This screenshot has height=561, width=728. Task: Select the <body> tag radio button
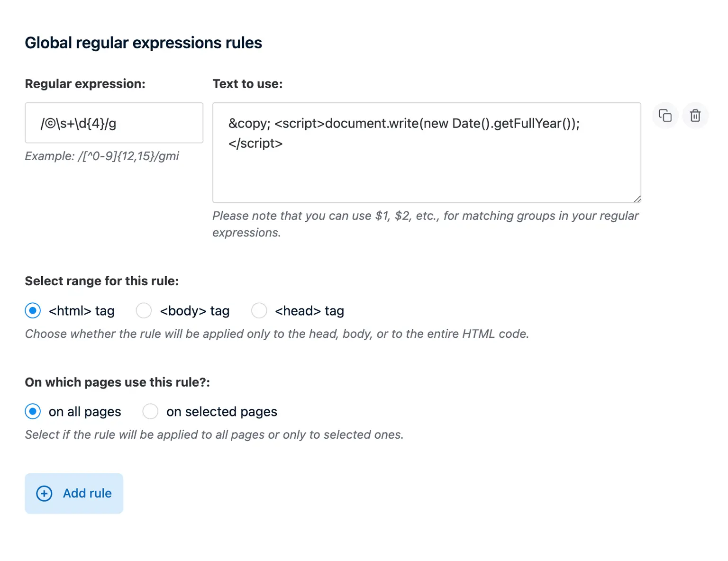pyautogui.click(x=144, y=310)
